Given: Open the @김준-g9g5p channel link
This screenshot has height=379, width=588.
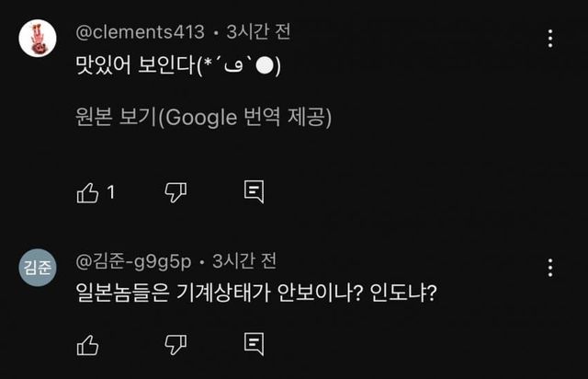Looking at the screenshot, I should coord(132,261).
